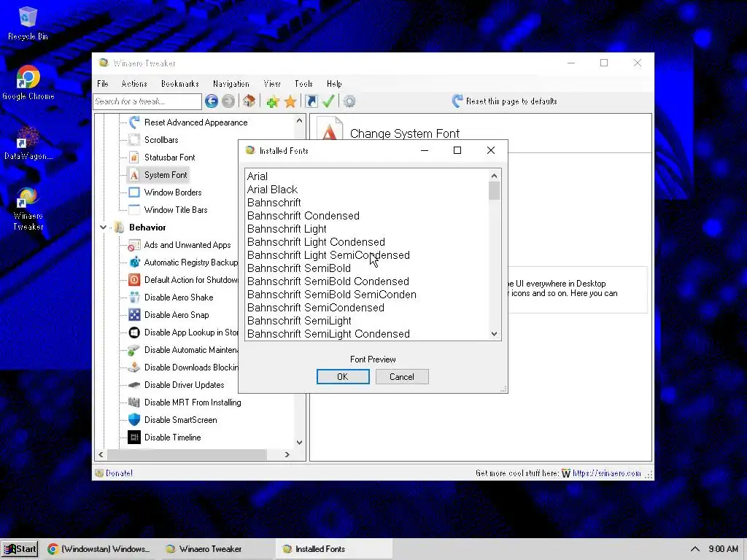Select the Statusbar Font tree icon
Image resolution: width=747 pixels, height=560 pixels.
(x=134, y=157)
